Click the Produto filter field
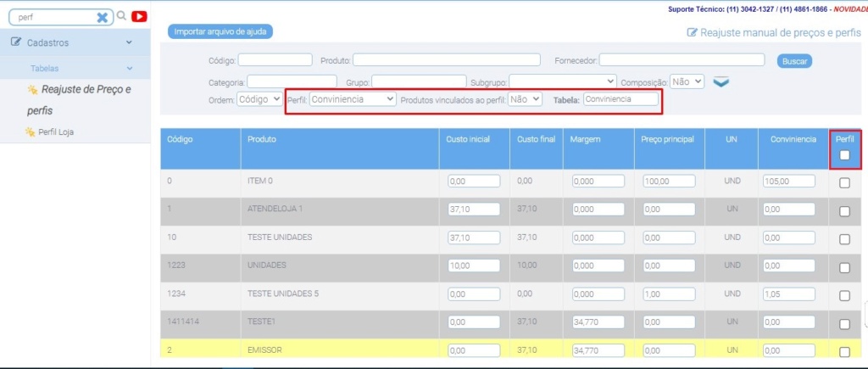 click(x=447, y=60)
